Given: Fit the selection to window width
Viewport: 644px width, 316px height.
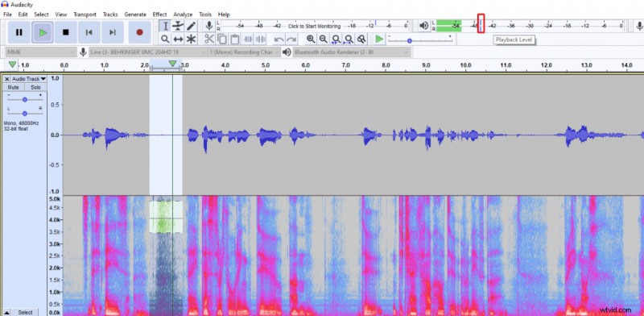Looking at the screenshot, I should 336,39.
